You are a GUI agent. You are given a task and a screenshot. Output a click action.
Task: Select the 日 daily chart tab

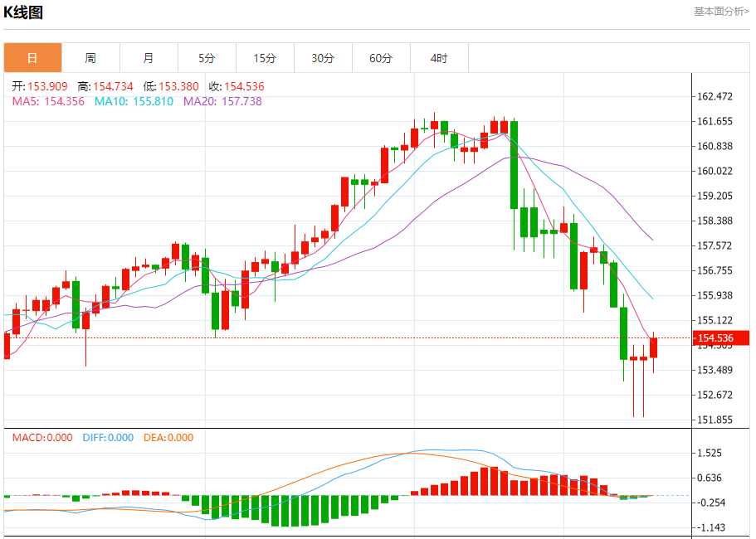[33, 58]
